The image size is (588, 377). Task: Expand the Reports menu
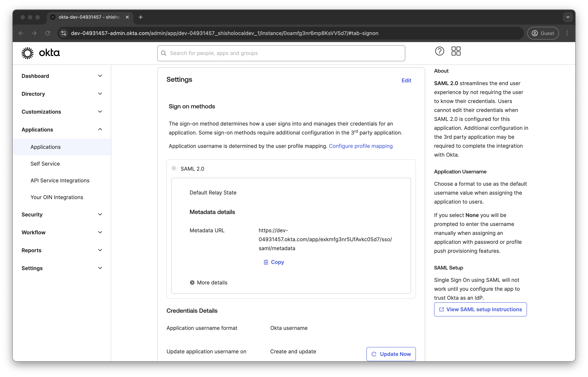point(62,250)
